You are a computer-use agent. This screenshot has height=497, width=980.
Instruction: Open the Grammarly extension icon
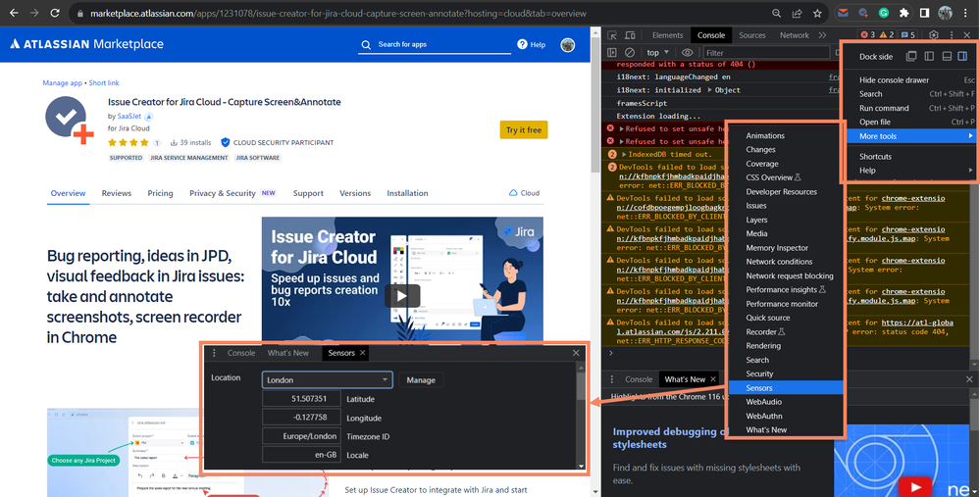coord(883,13)
